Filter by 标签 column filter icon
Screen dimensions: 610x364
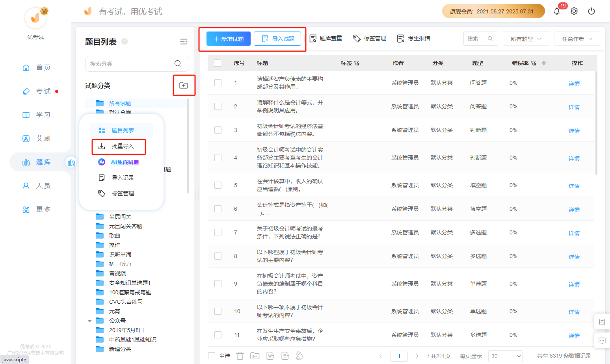pos(357,63)
